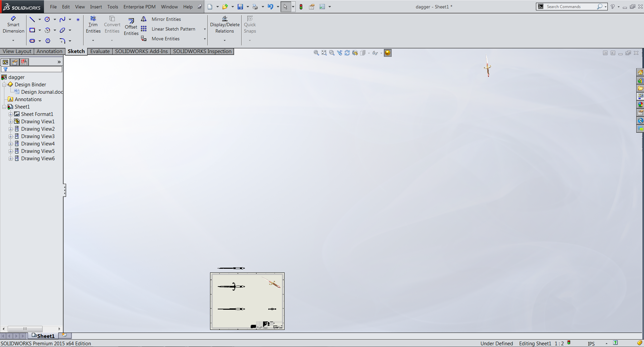Image resolution: width=644 pixels, height=347 pixels.
Task: Open the Insert menu
Action: click(96, 7)
